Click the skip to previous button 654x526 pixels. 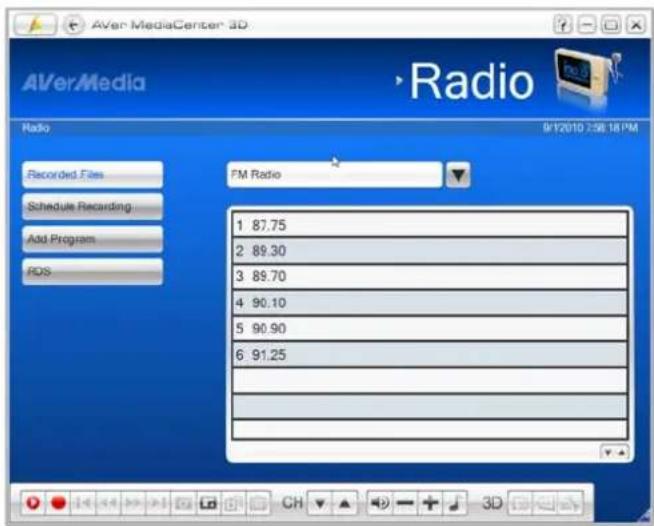[83, 503]
